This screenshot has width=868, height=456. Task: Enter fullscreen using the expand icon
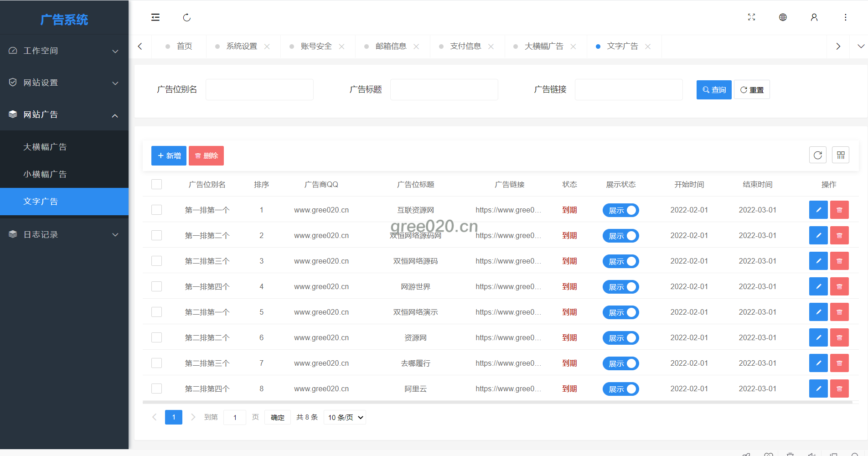[x=751, y=17]
